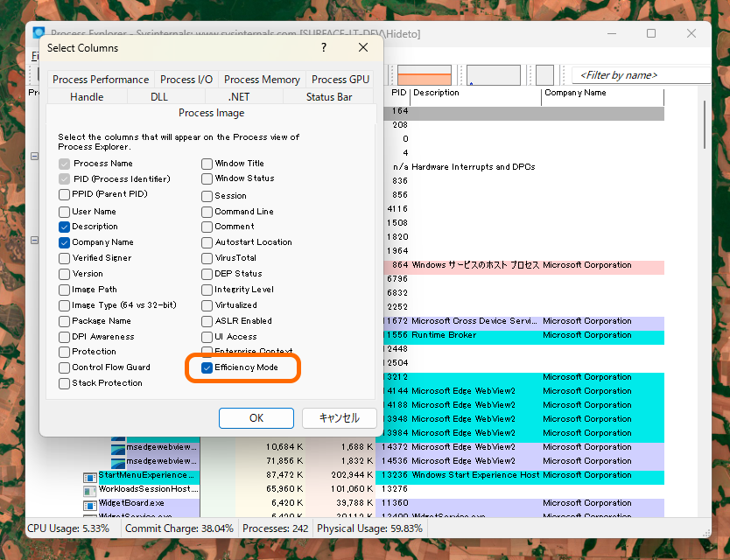Select the Hardware Interrupts and DPCs row
Screen dimensions: 730x560
point(523,167)
